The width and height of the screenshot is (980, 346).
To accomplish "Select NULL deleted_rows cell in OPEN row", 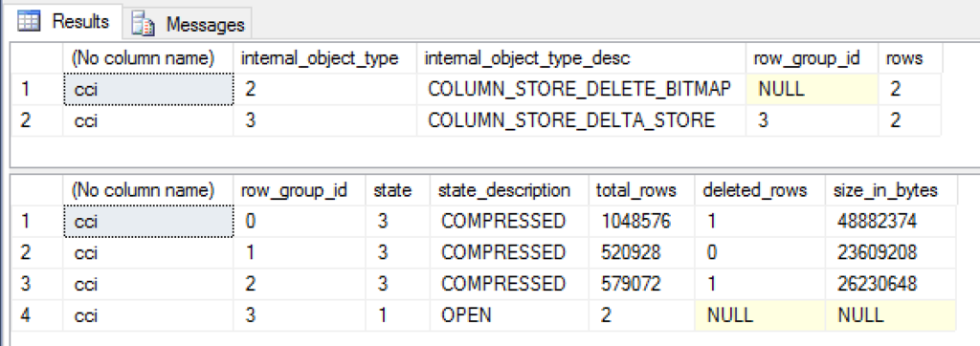I will click(760, 314).
